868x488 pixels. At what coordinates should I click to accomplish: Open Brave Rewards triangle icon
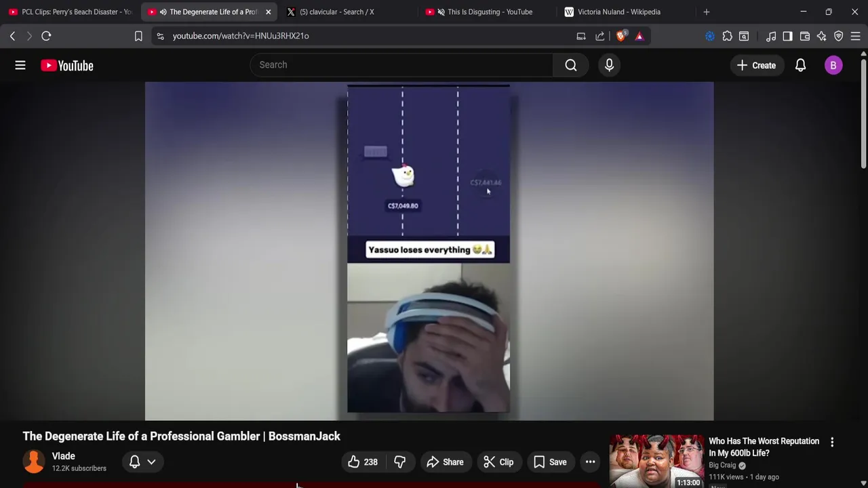tap(639, 36)
